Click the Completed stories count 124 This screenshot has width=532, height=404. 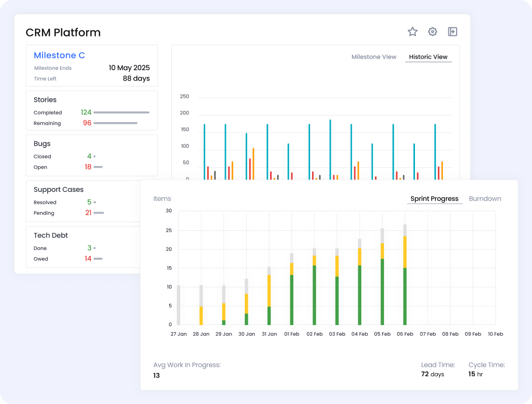(86, 112)
